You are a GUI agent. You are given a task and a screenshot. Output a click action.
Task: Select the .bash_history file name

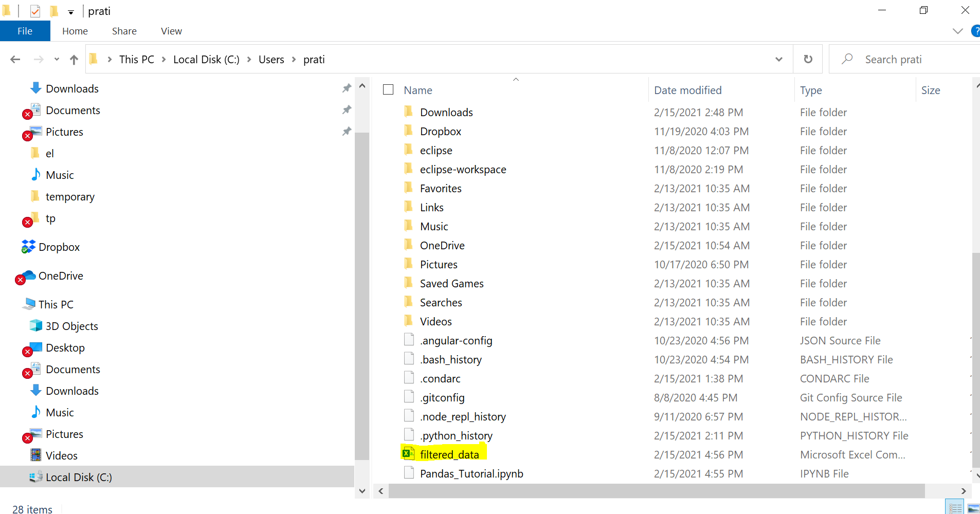click(451, 359)
